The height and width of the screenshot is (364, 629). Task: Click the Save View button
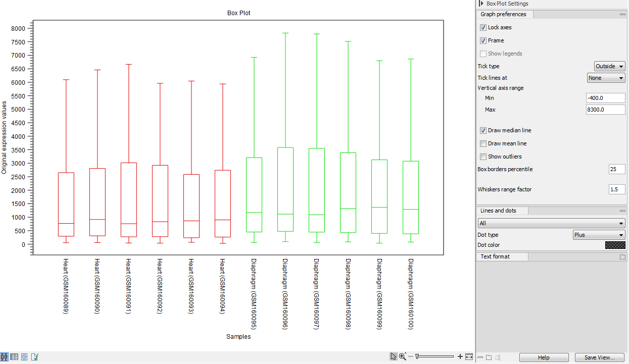coord(599,357)
